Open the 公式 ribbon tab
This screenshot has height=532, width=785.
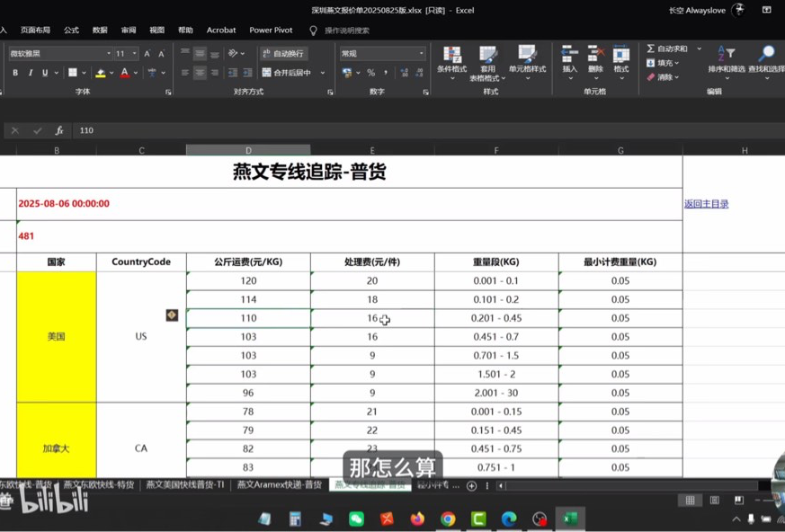(71, 30)
